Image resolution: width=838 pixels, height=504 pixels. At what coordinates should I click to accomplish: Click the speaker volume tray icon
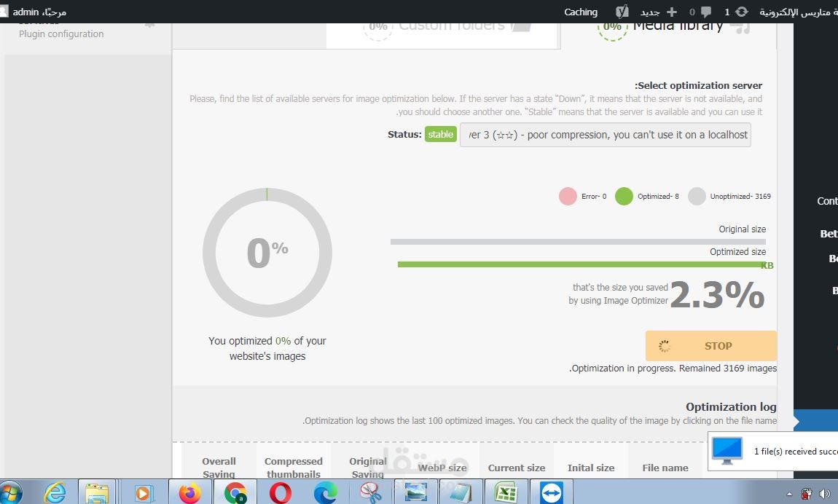[x=825, y=494]
